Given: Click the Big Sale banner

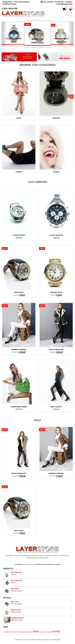Looking at the screenshot, I should tap(56, 57).
